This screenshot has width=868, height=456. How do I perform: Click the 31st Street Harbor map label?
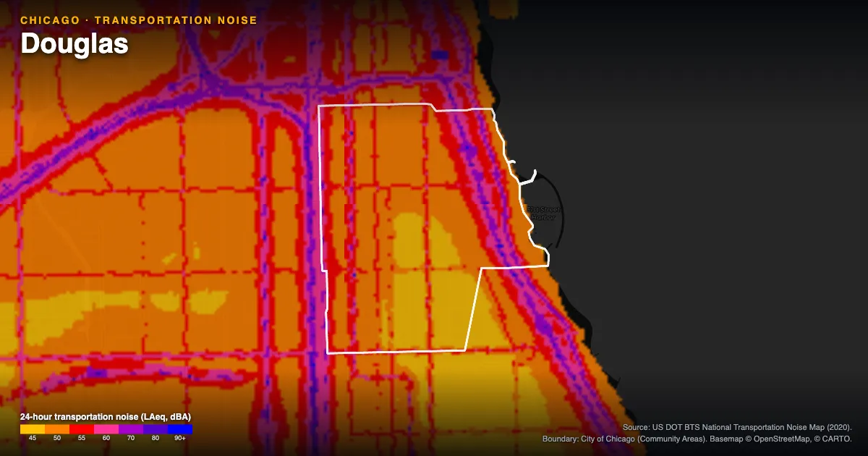pos(542,214)
